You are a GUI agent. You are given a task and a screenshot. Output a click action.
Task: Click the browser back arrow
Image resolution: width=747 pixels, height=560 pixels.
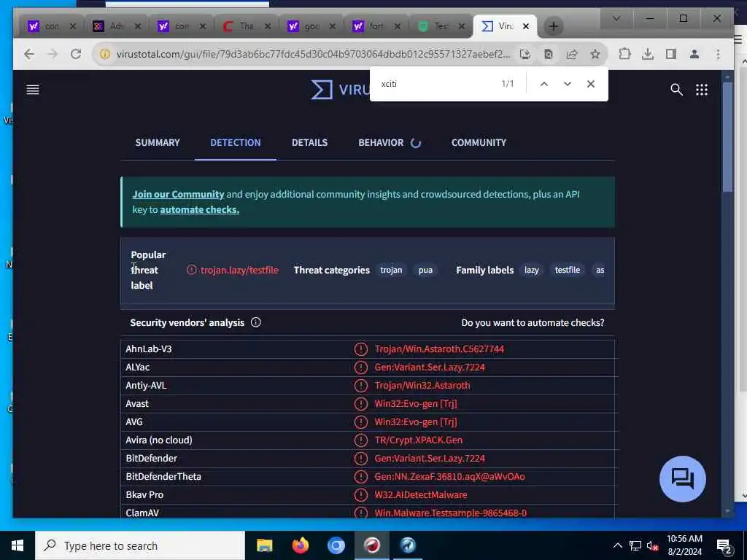click(x=29, y=54)
